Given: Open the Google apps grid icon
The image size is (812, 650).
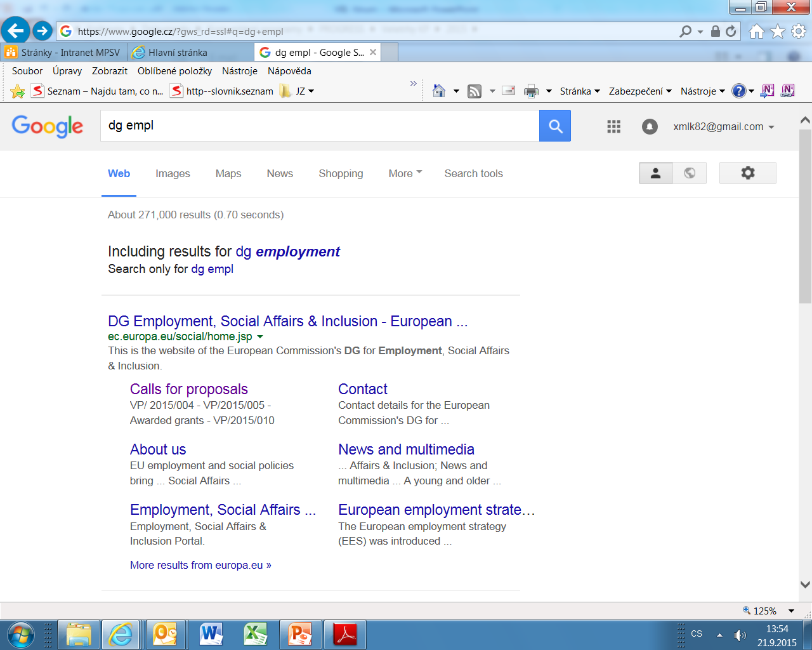Looking at the screenshot, I should click(613, 126).
